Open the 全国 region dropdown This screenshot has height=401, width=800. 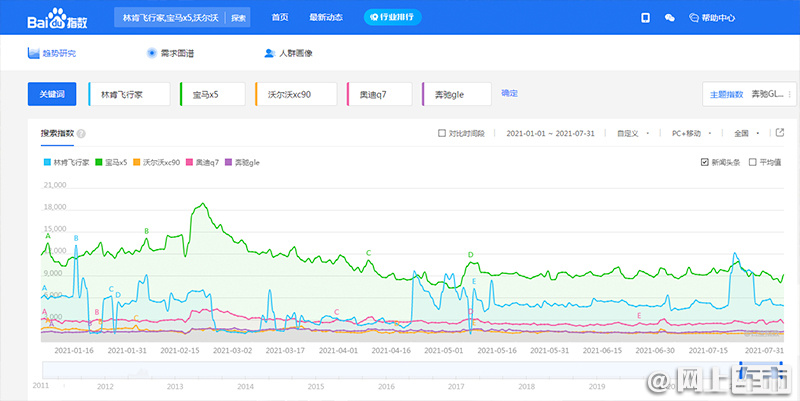click(x=746, y=133)
